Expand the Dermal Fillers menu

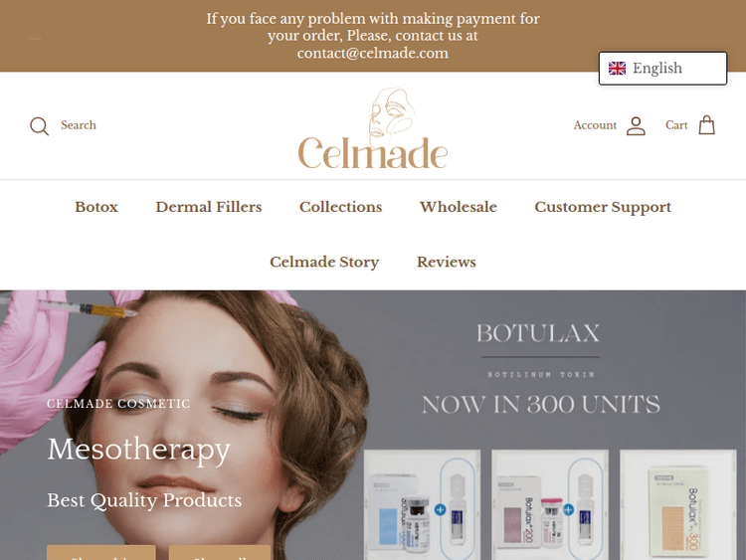click(x=209, y=207)
